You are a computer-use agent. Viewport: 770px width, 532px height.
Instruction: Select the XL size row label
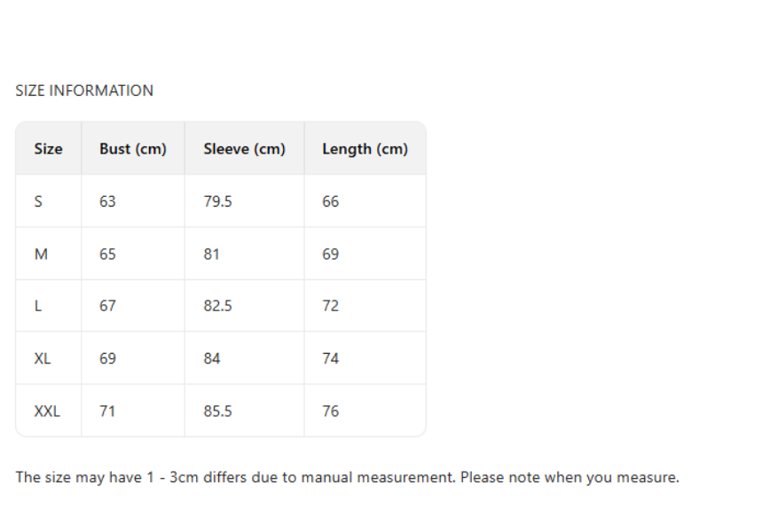(x=43, y=358)
